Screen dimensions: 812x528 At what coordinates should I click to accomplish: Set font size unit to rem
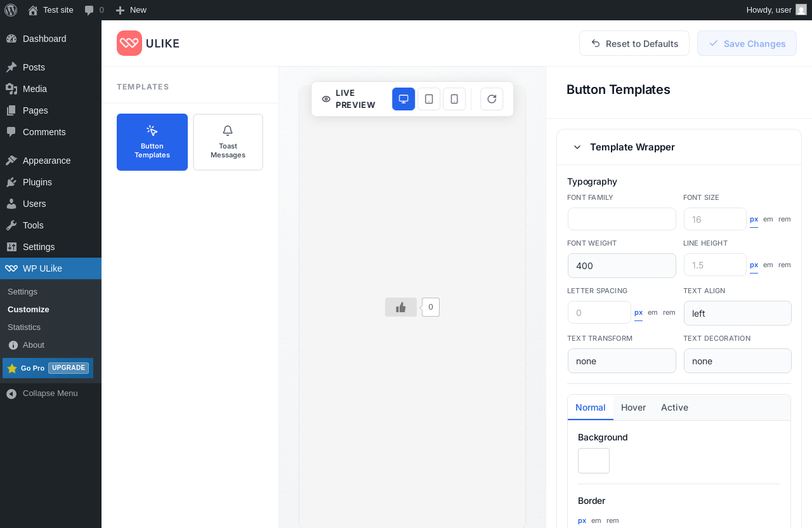[785, 220]
